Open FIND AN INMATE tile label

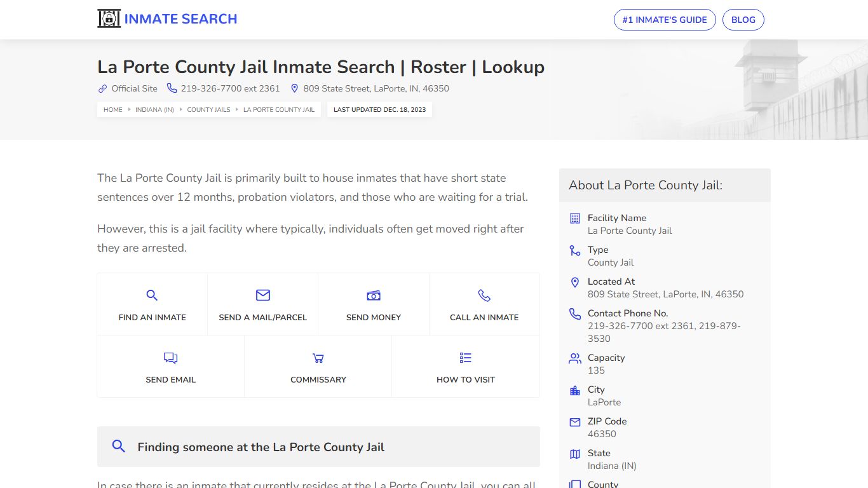153,317
